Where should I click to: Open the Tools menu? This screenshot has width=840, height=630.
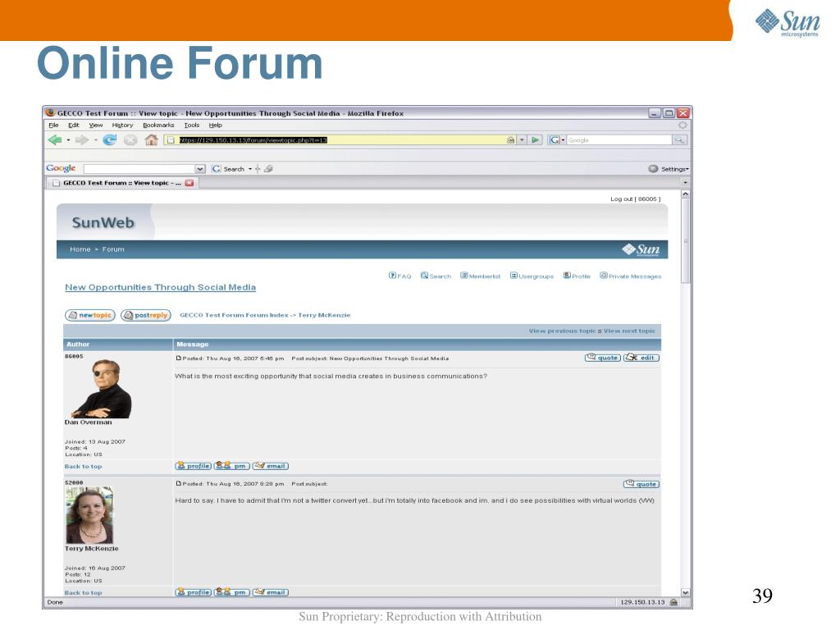[x=192, y=125]
